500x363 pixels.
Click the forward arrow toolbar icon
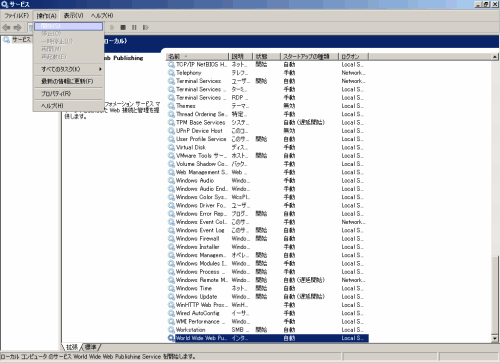coord(17,27)
